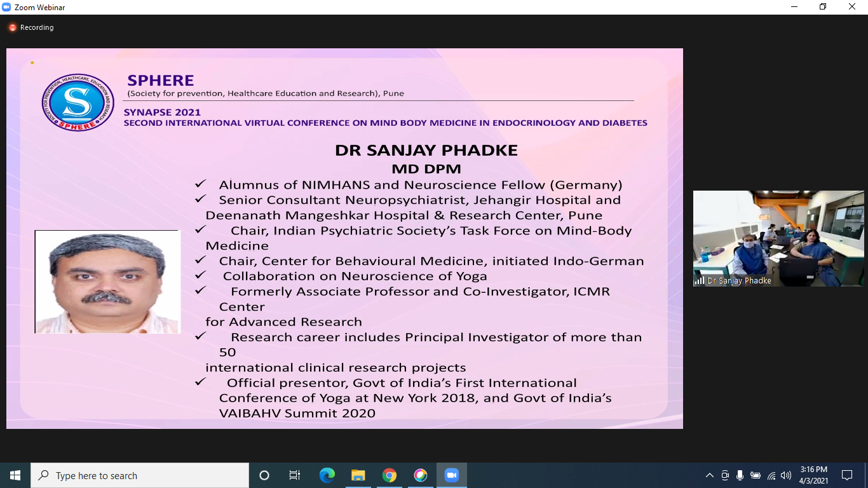The width and height of the screenshot is (868, 488).
Task: Open the Windows Start menu
Action: 15,475
